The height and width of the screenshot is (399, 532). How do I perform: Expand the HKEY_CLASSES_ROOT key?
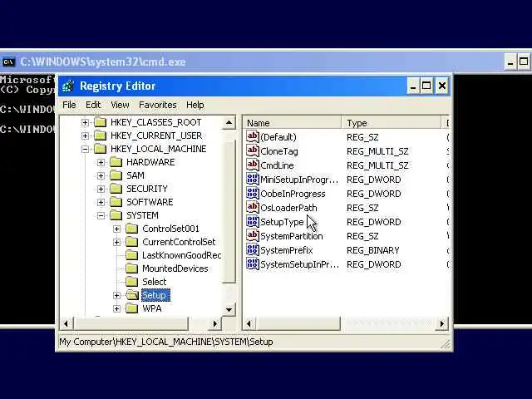coord(85,122)
